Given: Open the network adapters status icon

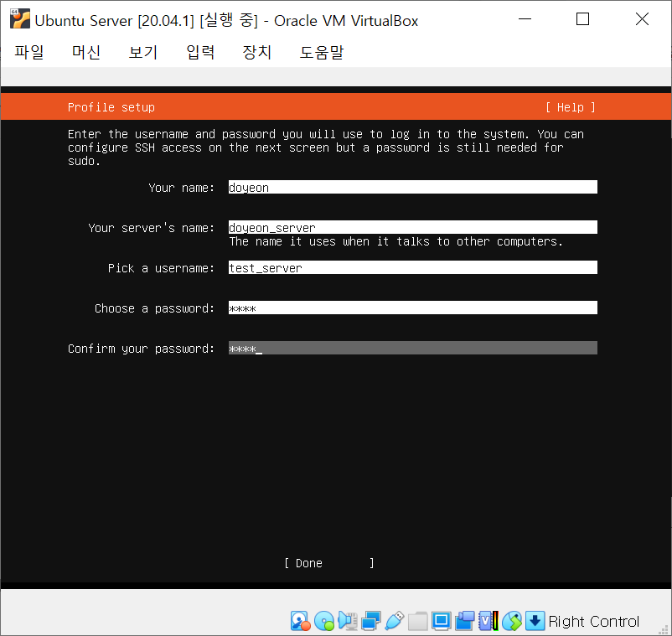Looking at the screenshot, I should (x=371, y=621).
